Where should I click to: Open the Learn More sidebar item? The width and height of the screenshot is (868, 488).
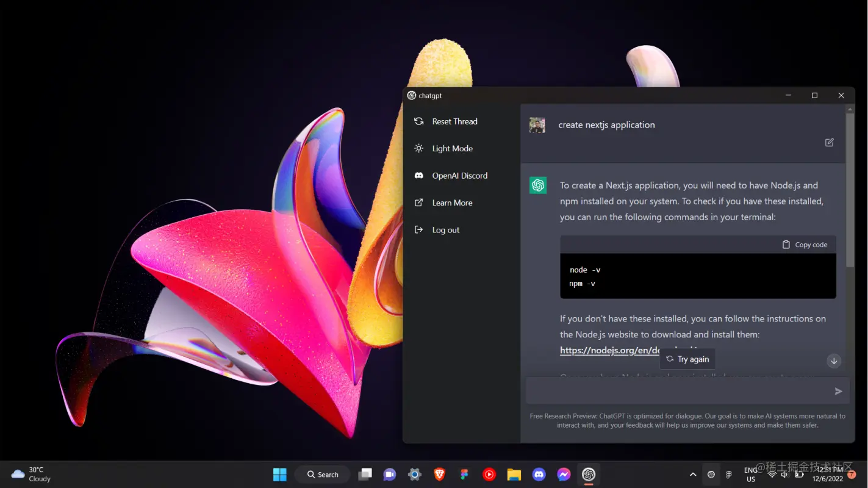443,203
